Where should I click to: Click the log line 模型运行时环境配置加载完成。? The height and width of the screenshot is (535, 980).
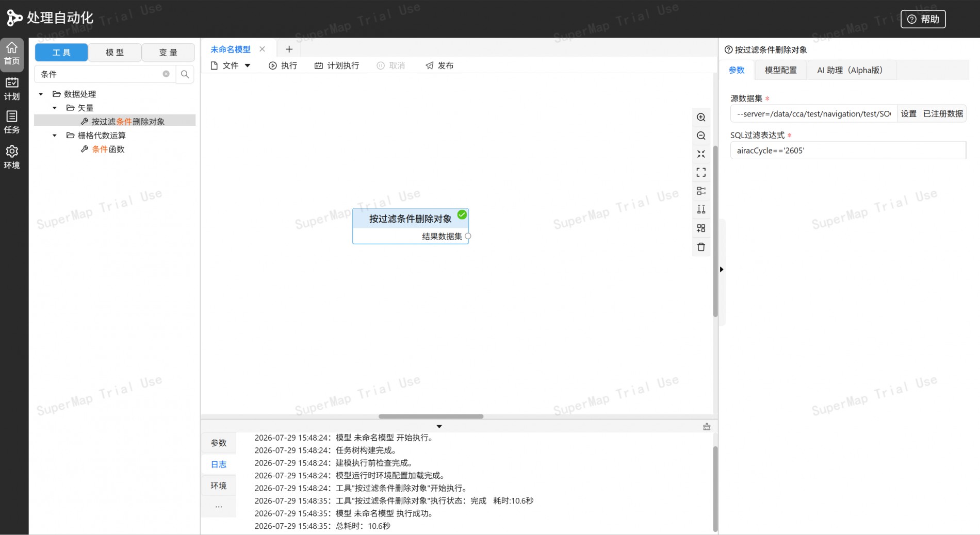pyautogui.click(x=350, y=475)
